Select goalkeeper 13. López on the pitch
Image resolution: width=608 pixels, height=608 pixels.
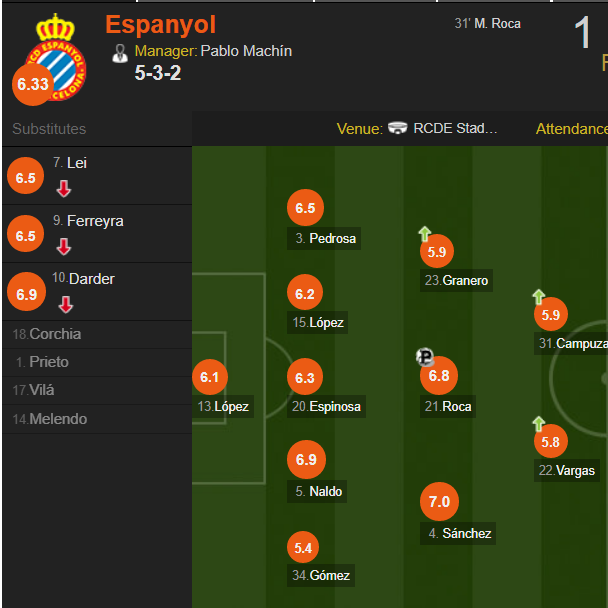coord(223,406)
